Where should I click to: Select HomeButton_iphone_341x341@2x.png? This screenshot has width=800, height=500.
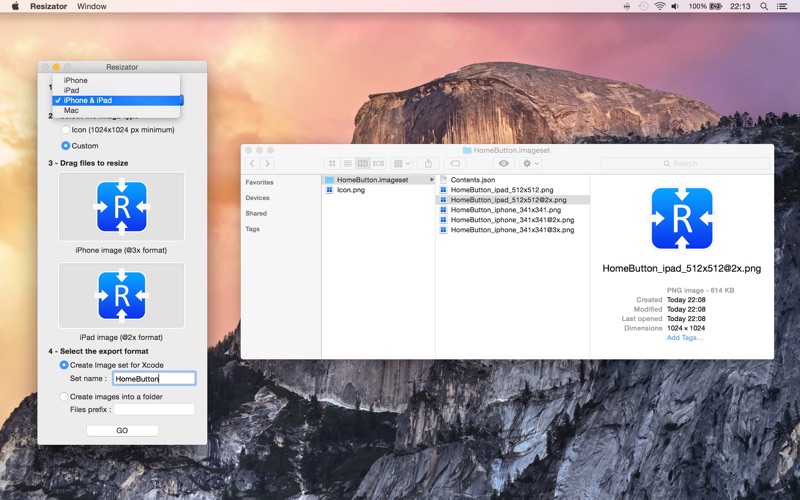pos(513,220)
